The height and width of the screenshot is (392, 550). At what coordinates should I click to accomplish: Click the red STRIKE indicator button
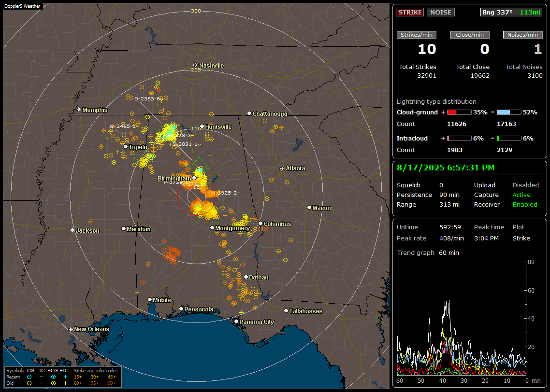tap(410, 12)
